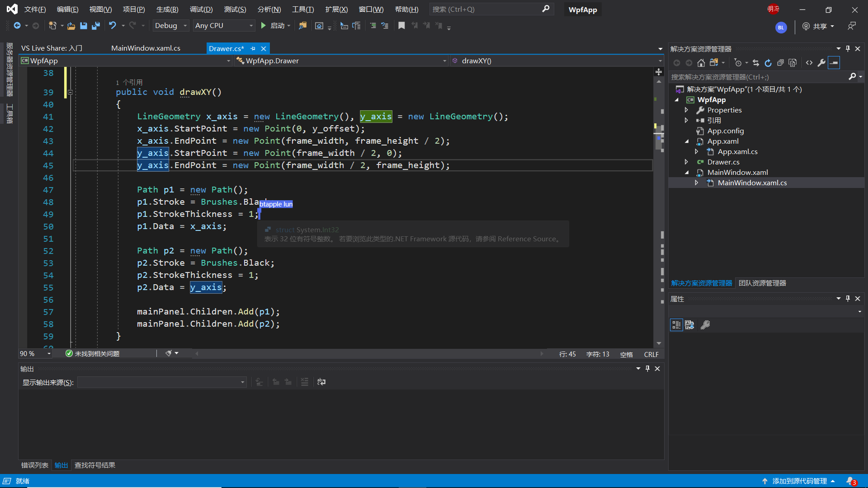The width and height of the screenshot is (868, 488).
Task: Open the 工具(T) menu
Action: point(303,9)
